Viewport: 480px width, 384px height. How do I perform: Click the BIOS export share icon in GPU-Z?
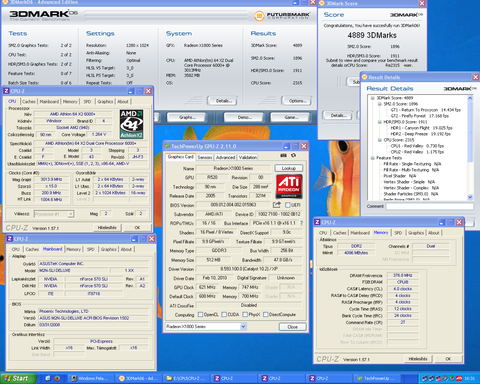277,205
